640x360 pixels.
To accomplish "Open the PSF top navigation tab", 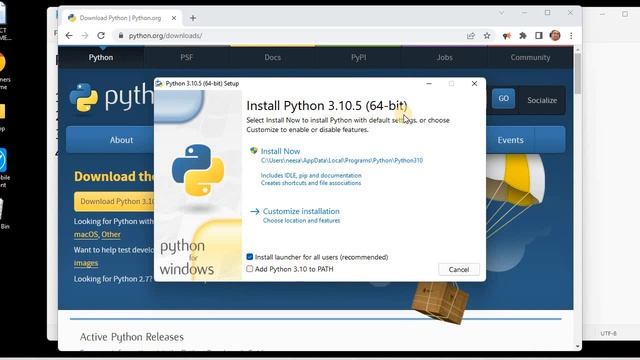I will (187, 58).
